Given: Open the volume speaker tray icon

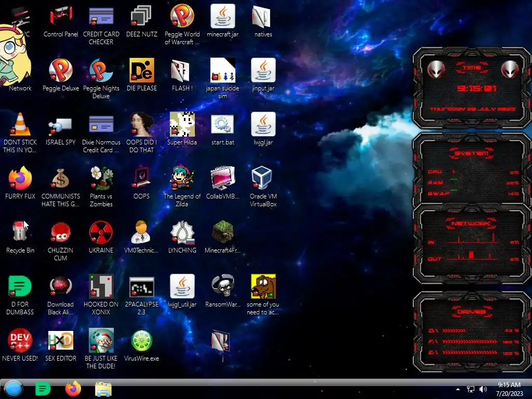Looking at the screenshot, I should 483,389.
